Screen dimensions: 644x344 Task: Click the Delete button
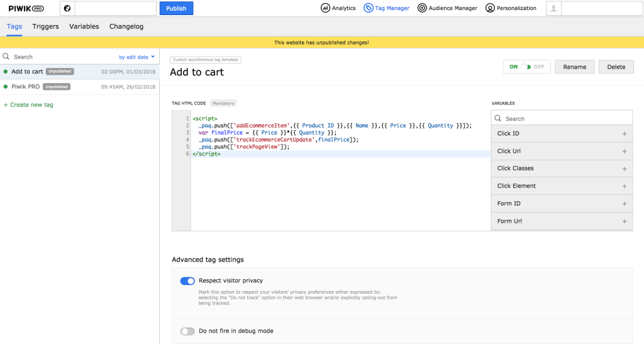616,67
